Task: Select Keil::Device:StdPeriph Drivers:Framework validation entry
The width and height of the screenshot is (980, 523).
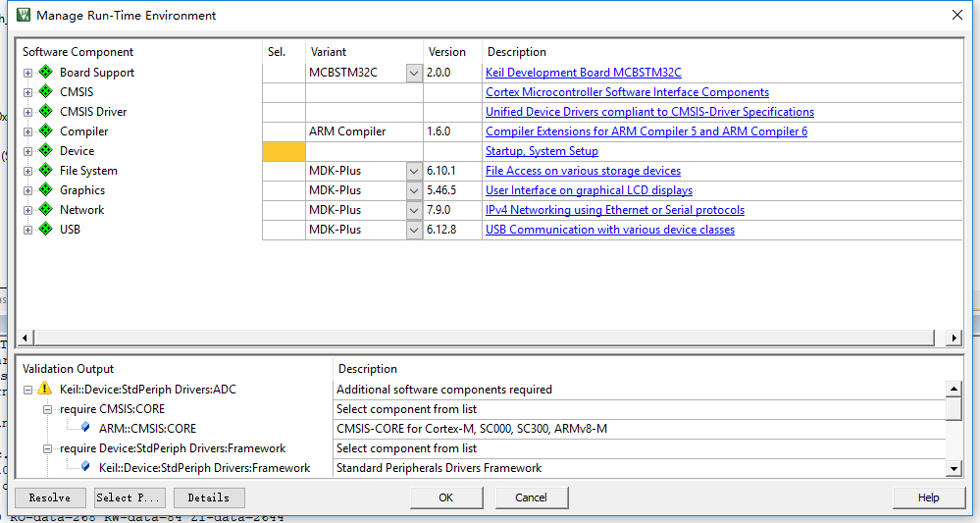Action: 204,468
